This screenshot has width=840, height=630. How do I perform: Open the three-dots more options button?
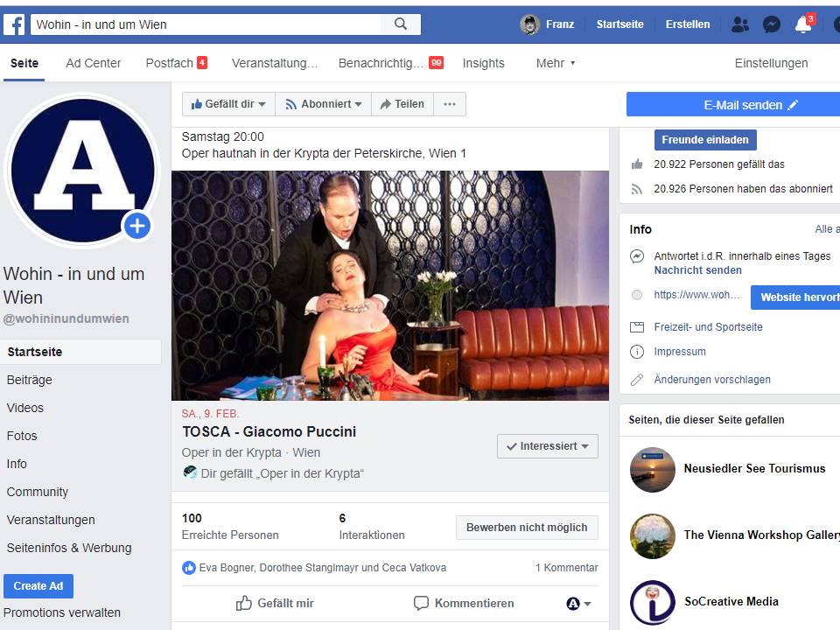(450, 104)
